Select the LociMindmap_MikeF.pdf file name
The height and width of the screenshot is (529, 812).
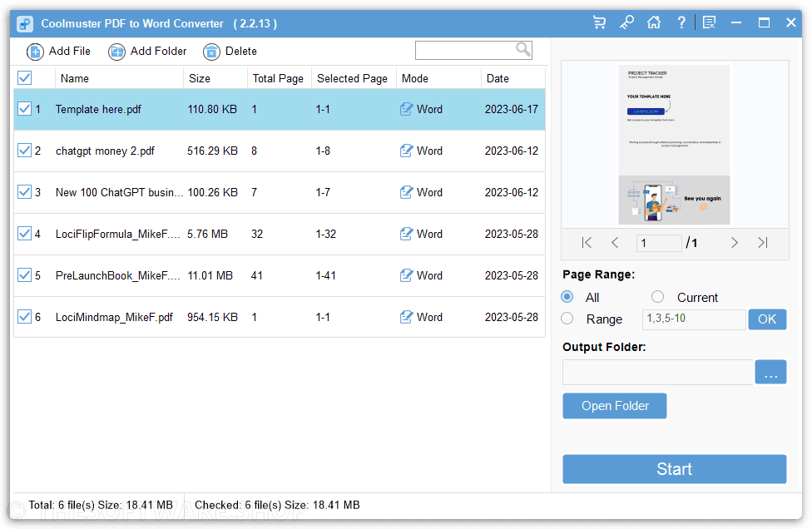(x=115, y=317)
